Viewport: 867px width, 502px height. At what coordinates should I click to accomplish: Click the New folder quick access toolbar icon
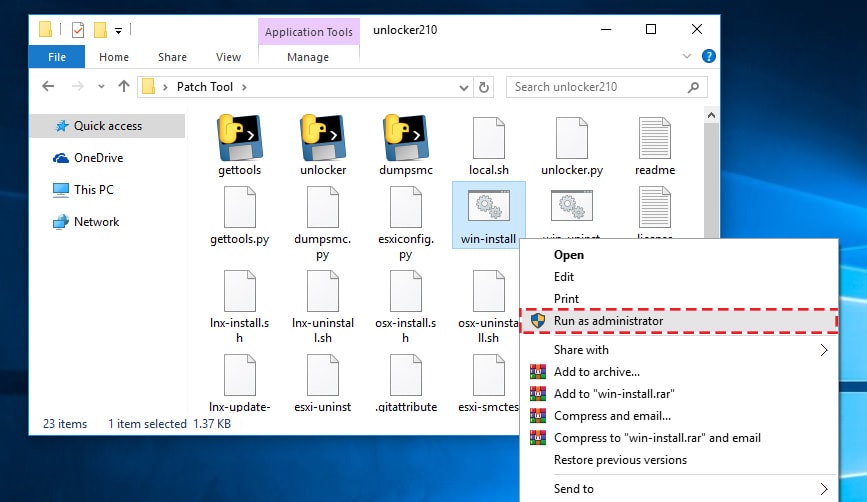point(100,30)
